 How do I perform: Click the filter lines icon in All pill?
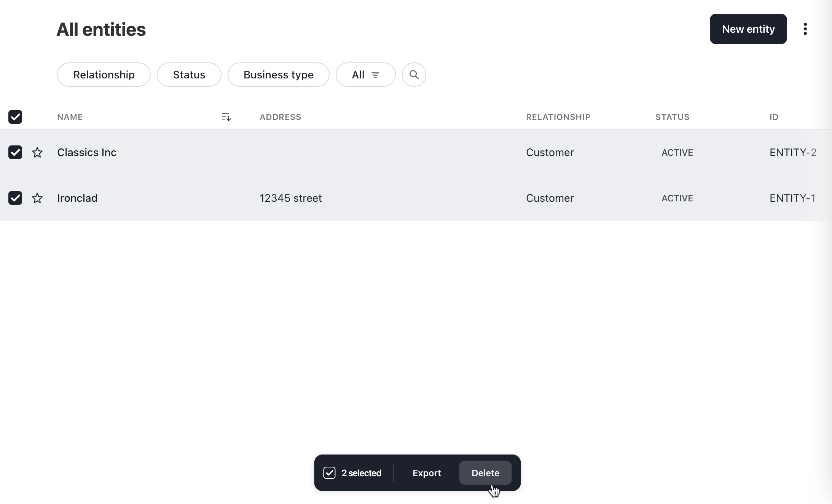[x=375, y=75]
